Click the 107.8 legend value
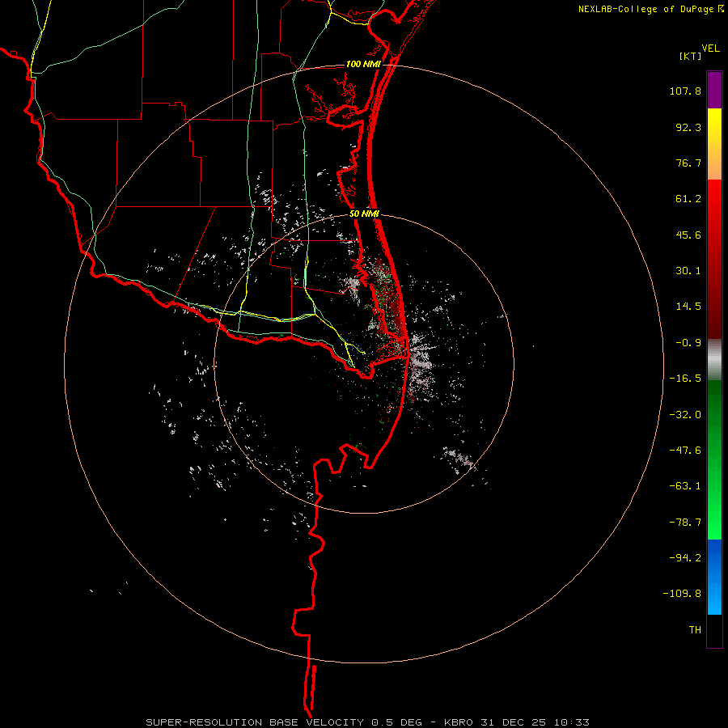This screenshot has height=728, width=728. click(685, 91)
